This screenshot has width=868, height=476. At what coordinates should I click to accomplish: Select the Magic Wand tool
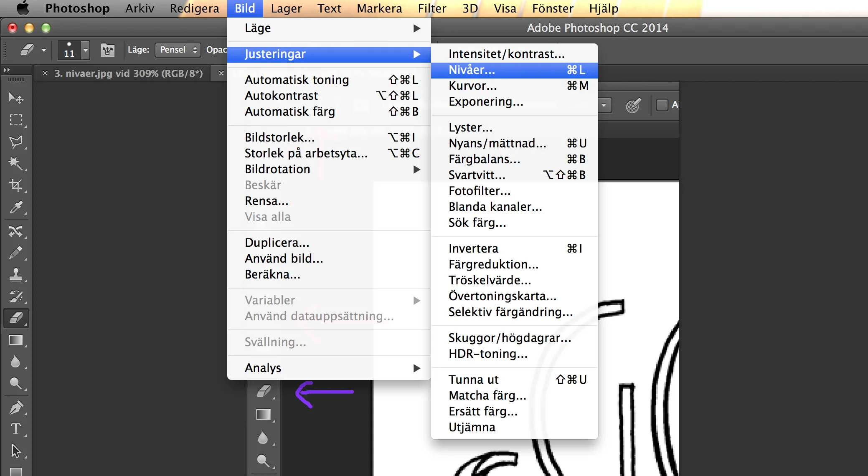16,163
